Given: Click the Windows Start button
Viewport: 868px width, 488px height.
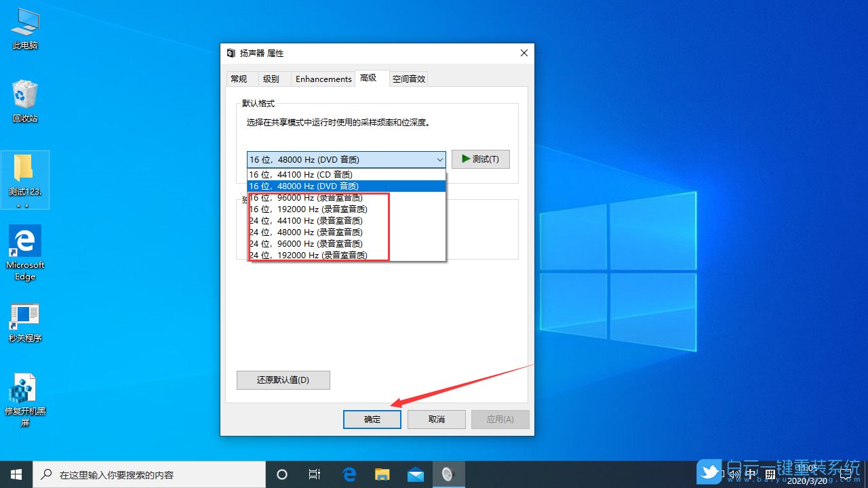Looking at the screenshot, I should coord(16,474).
